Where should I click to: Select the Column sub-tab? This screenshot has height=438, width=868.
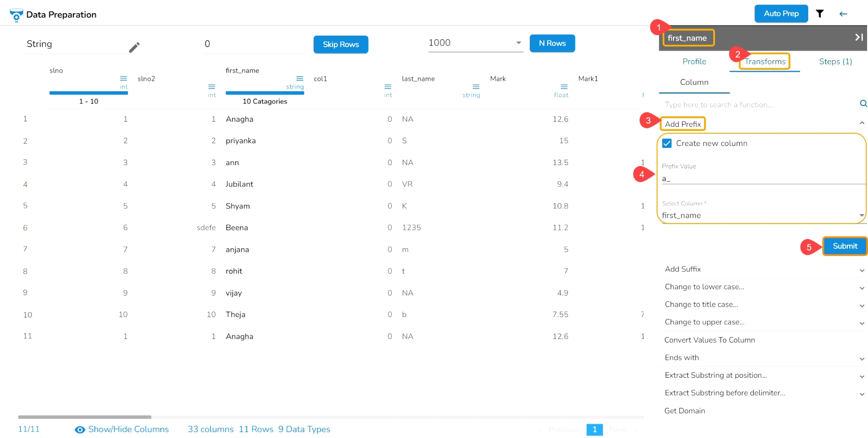(x=694, y=82)
